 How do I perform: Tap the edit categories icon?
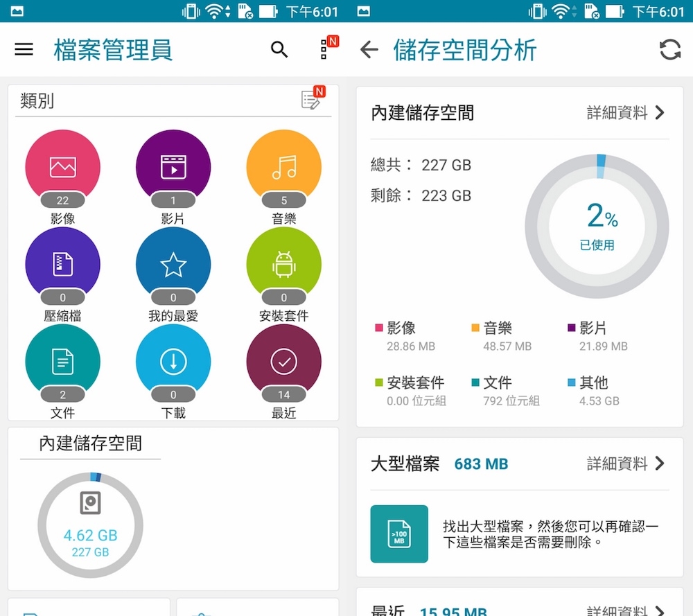[x=311, y=100]
